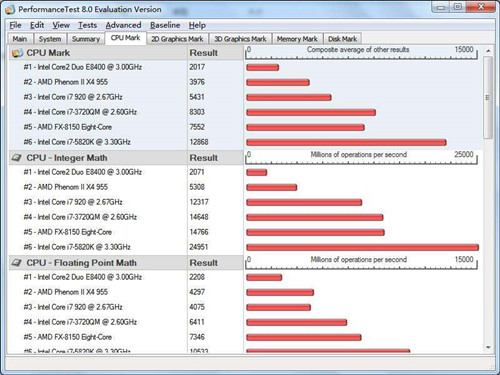Image resolution: width=500 pixels, height=375 pixels.
Task: Switch to the Disk Mark tab
Action: [x=342, y=39]
